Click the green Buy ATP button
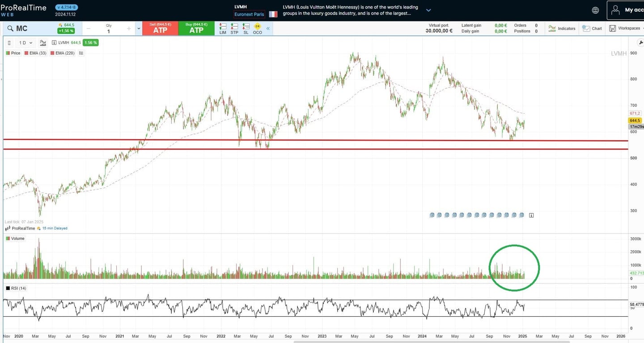The height and width of the screenshot is (343, 644). [x=195, y=28]
